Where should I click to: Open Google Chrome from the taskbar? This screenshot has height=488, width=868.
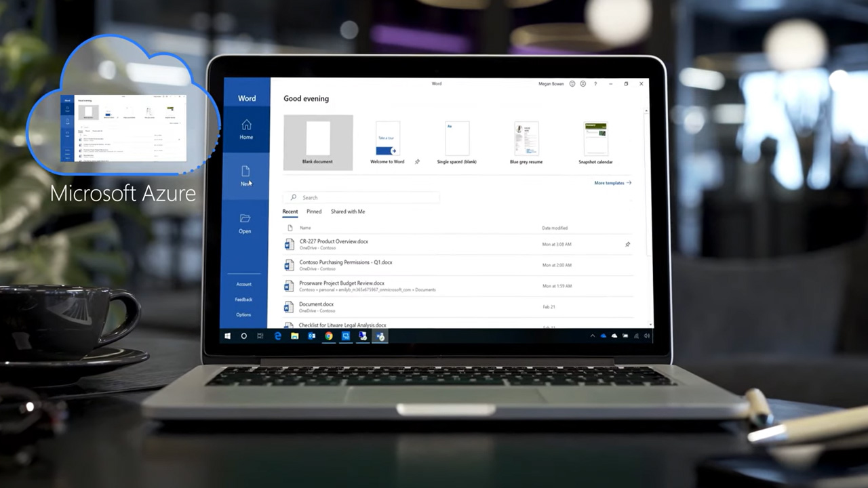tap(329, 336)
